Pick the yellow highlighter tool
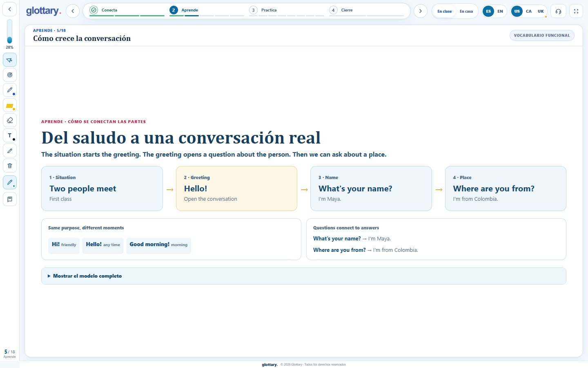The width and height of the screenshot is (588, 368). [x=10, y=105]
